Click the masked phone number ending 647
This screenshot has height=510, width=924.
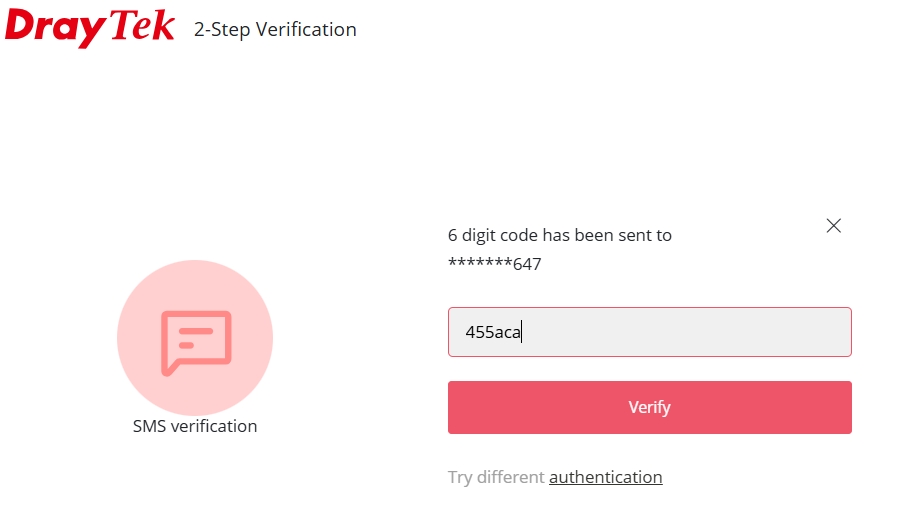click(x=494, y=264)
